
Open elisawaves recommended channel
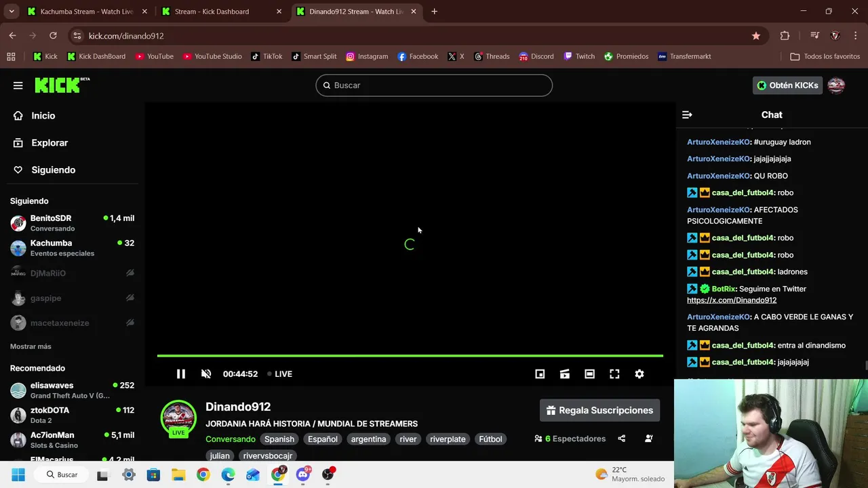pyautogui.click(x=73, y=390)
